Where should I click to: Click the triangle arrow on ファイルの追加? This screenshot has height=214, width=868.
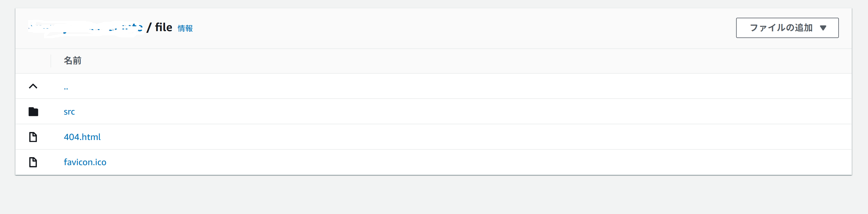pos(823,28)
